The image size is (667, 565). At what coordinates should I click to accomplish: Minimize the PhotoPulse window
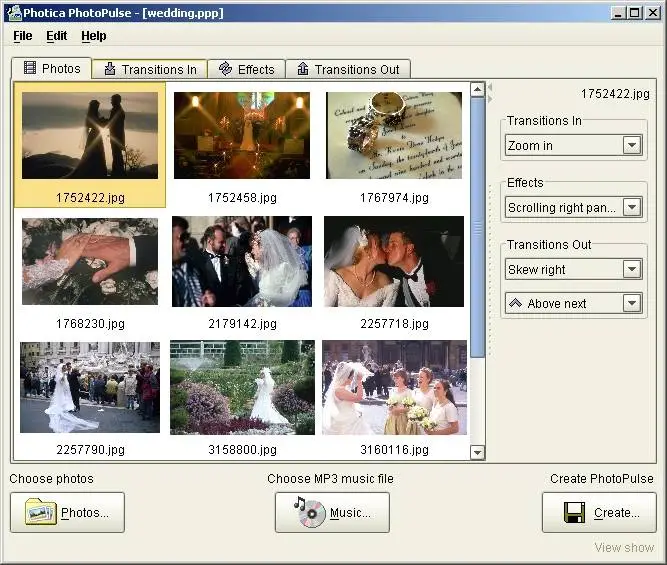tap(618, 13)
